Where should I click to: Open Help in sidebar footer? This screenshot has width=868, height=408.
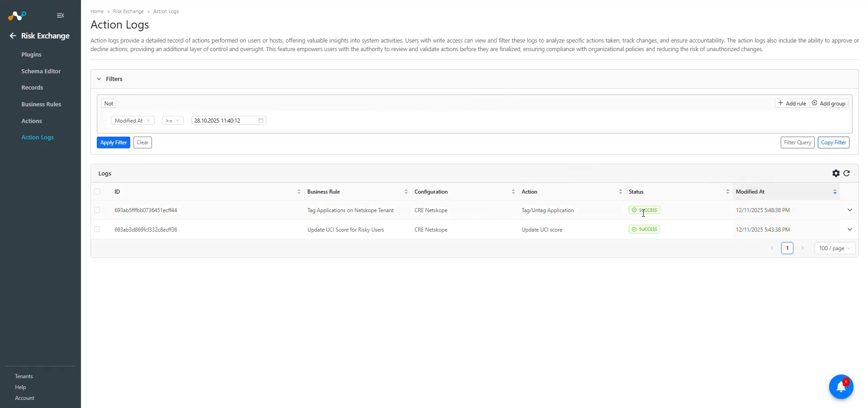coord(20,387)
